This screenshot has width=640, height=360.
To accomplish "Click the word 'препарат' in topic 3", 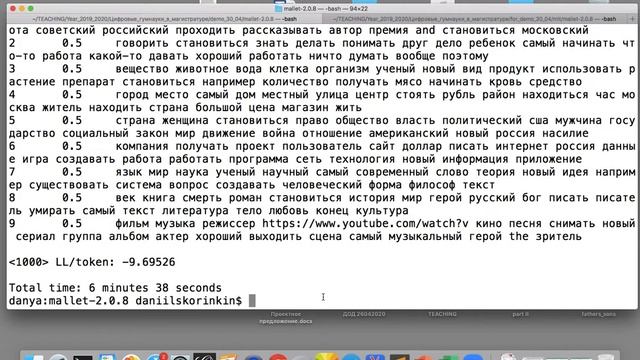I will point(89,82).
